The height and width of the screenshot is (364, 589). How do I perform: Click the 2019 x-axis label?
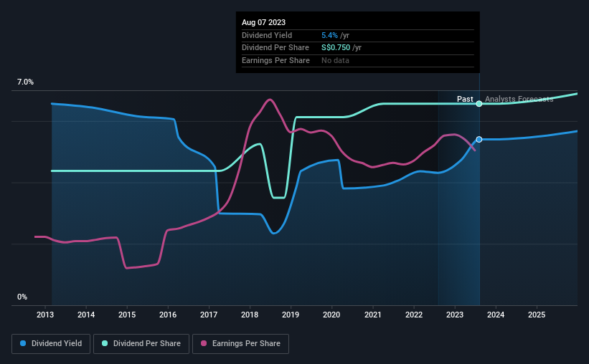(291, 315)
